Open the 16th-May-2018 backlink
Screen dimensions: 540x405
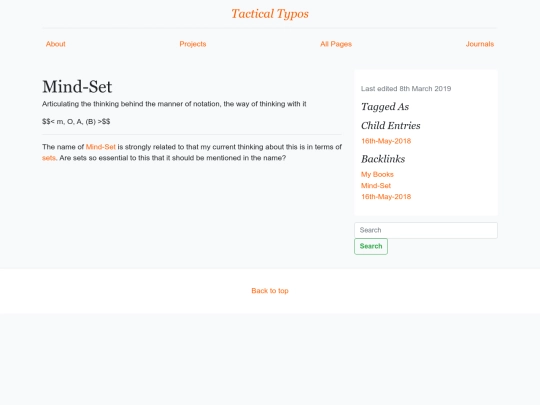pyautogui.click(x=386, y=197)
